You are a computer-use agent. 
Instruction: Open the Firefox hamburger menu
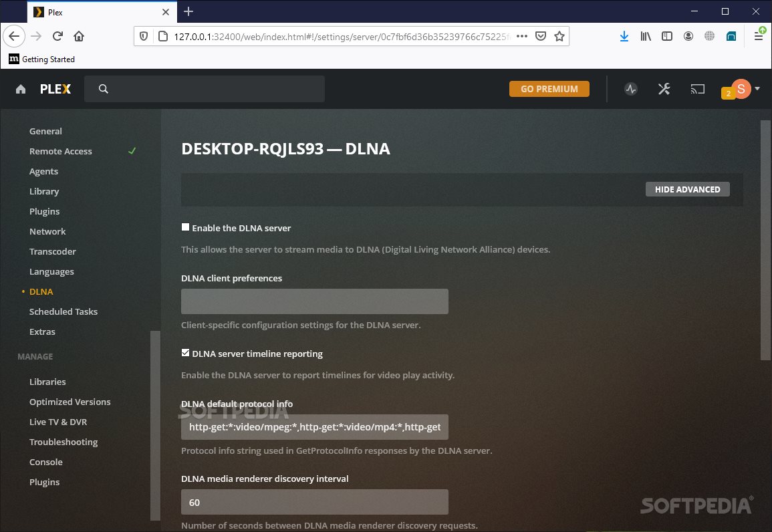759,36
